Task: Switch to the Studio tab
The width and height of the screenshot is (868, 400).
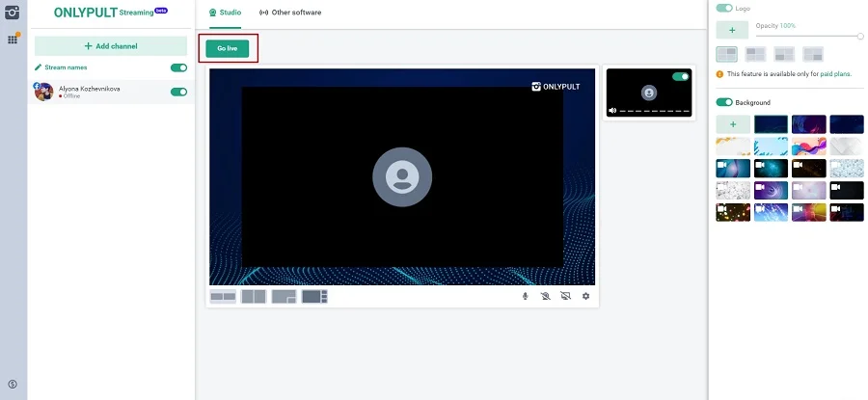Action: tap(225, 13)
